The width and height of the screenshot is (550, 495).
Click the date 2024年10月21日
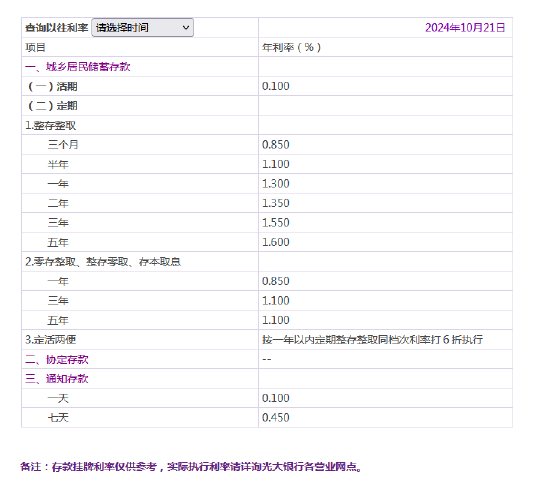(465, 28)
